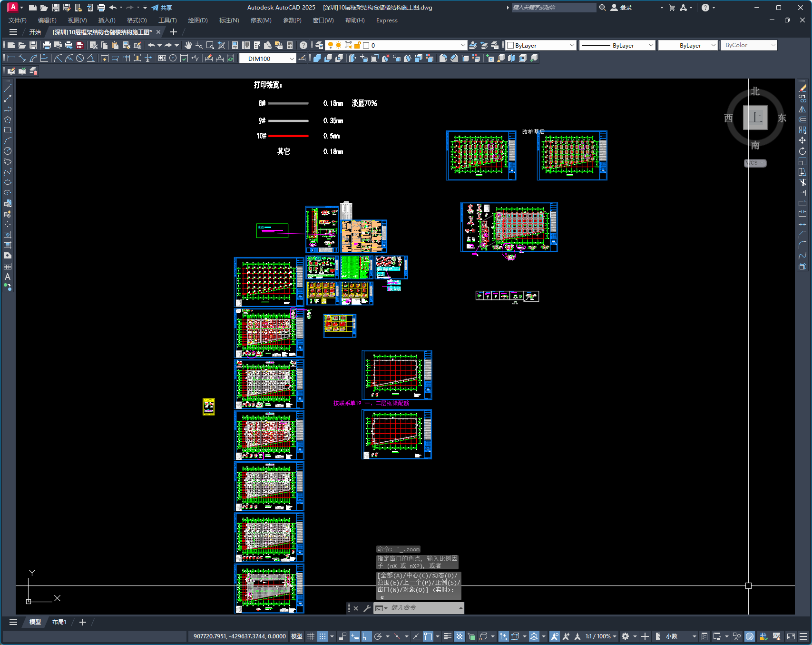The image size is (812, 645).
Task: Open the workspace switching gear icon
Action: [626, 636]
